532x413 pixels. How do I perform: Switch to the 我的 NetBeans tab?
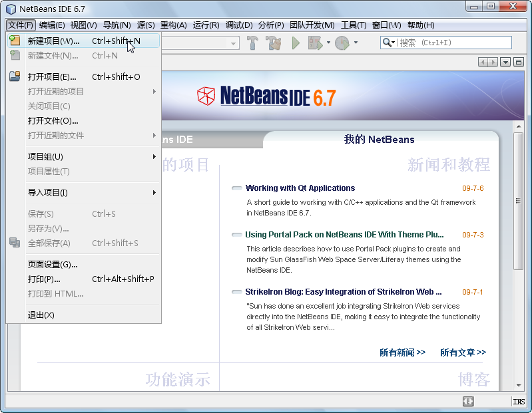[379, 140]
